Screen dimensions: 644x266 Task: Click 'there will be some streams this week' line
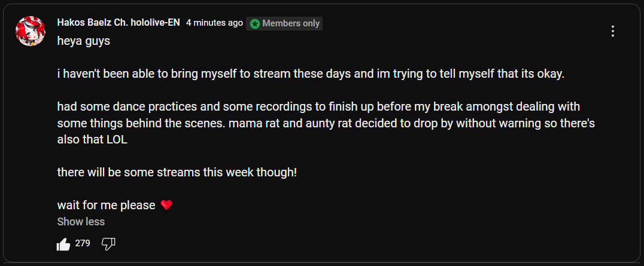coord(177,172)
